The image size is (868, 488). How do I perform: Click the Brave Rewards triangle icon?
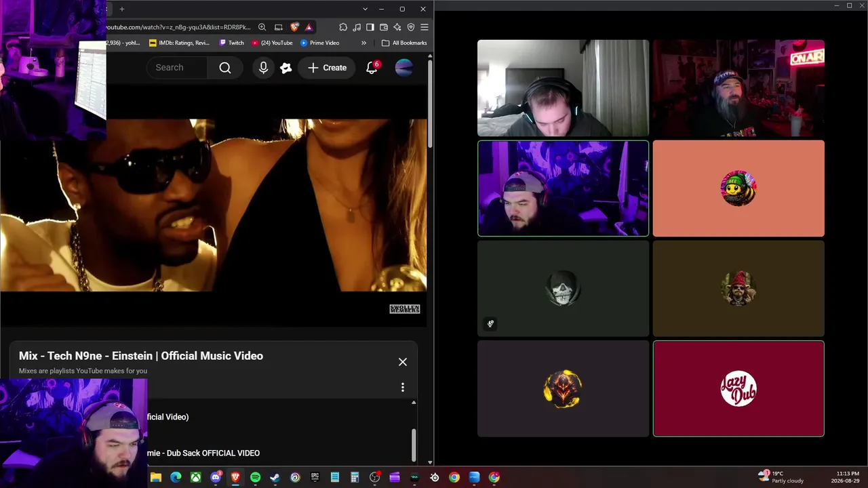coord(309,27)
